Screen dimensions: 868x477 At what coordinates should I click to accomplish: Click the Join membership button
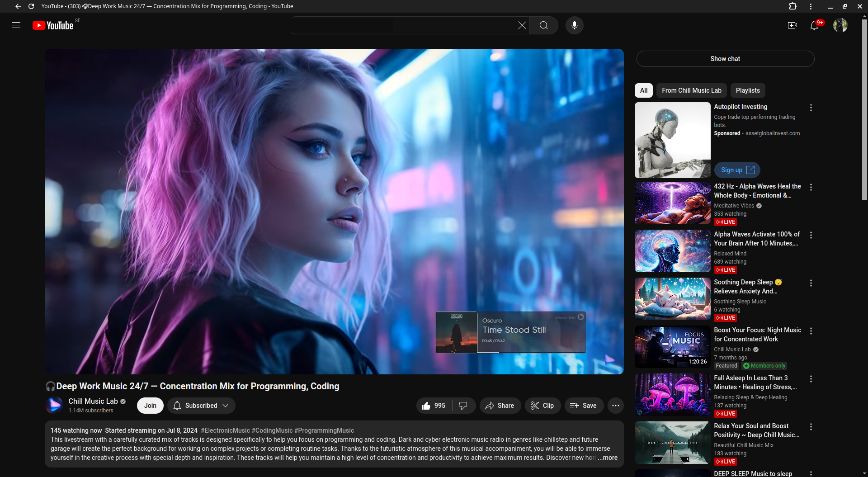(150, 406)
